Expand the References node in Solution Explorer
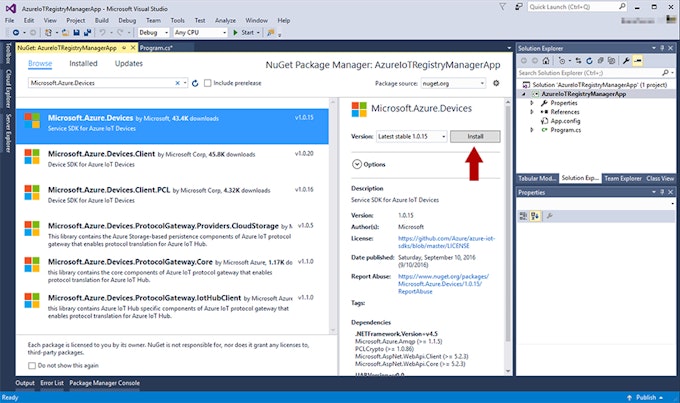This screenshot has width=680, height=403. pyautogui.click(x=532, y=112)
